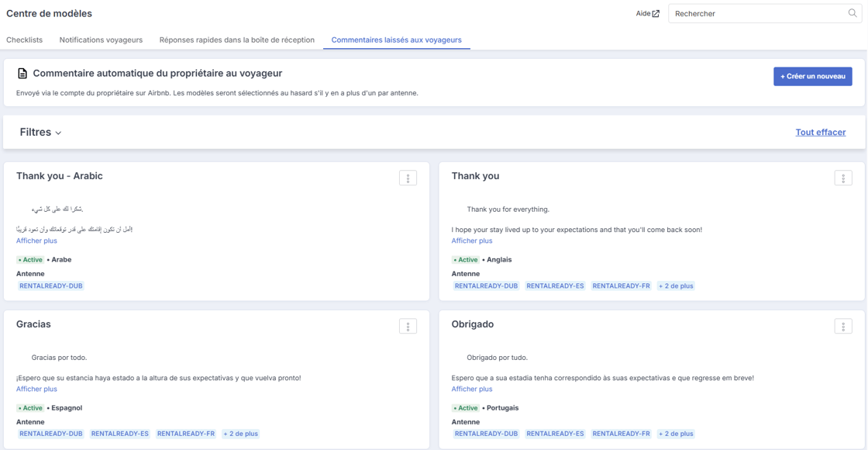The image size is (868, 450).
Task: Show more of the Arabic comment via Afficher plus
Action: click(x=36, y=241)
